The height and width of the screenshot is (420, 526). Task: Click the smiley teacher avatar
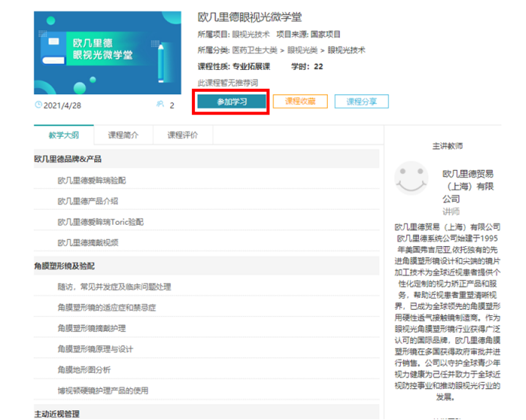[x=411, y=178]
